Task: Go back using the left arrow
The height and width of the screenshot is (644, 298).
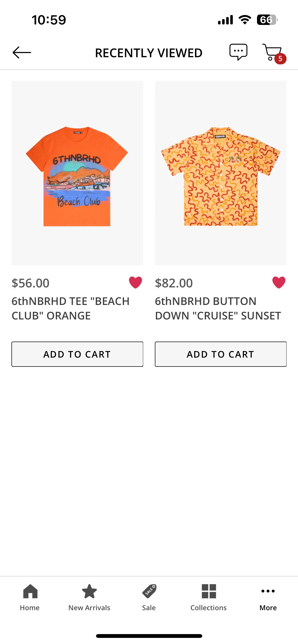Action: [x=22, y=52]
